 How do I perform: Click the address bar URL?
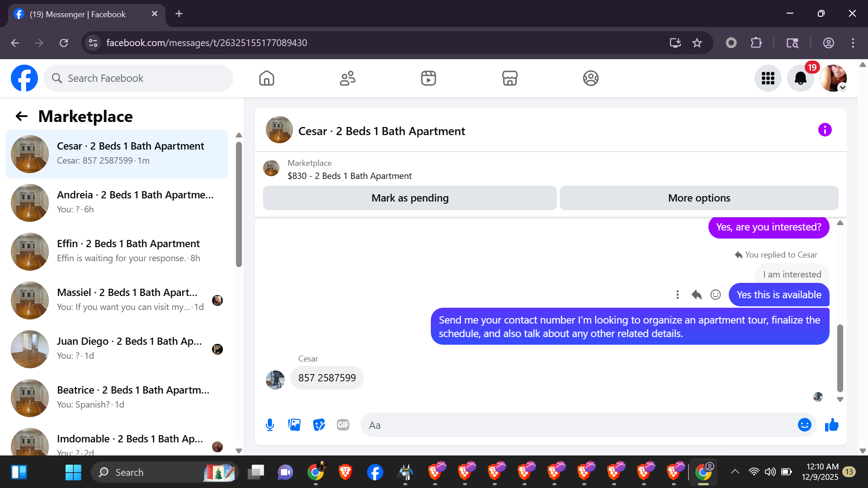coord(207,43)
